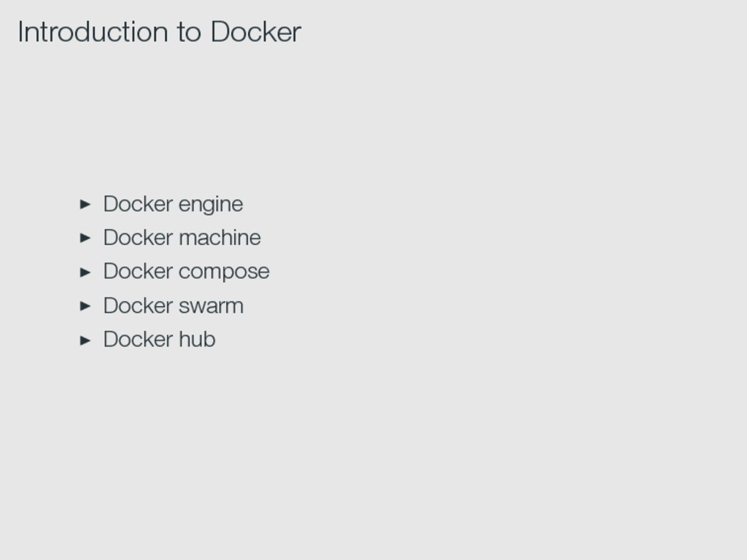Click the word 'Introduction' in slide title
747x560 pixels.
click(93, 32)
